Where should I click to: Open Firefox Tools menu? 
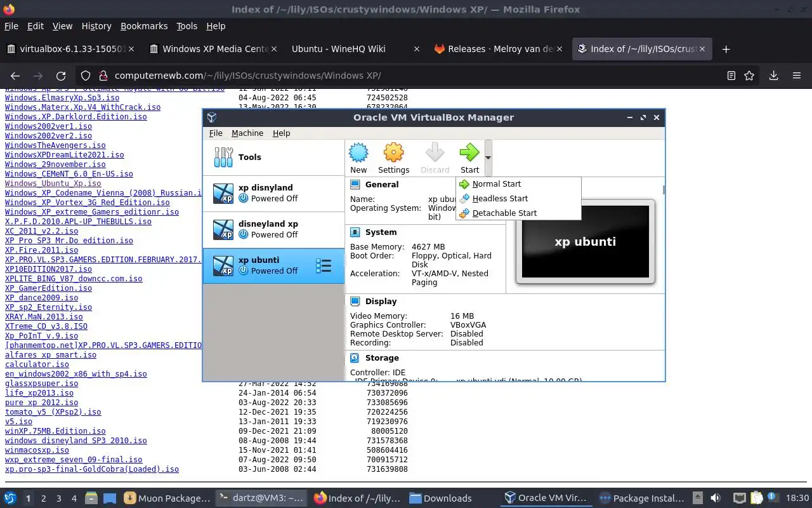(x=187, y=26)
